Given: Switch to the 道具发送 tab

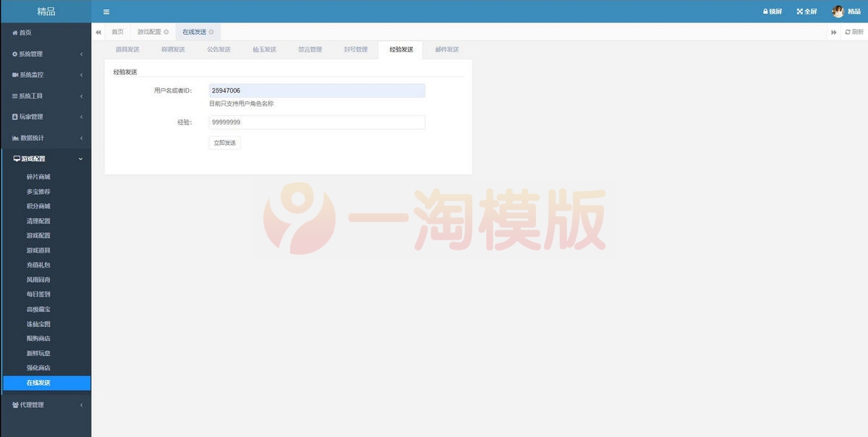Looking at the screenshot, I should pos(127,49).
